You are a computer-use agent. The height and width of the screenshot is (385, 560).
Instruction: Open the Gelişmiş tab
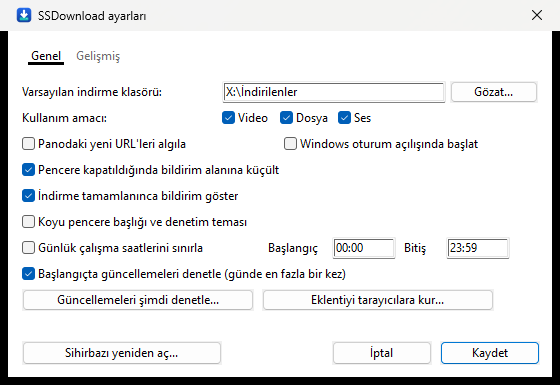pos(98,56)
